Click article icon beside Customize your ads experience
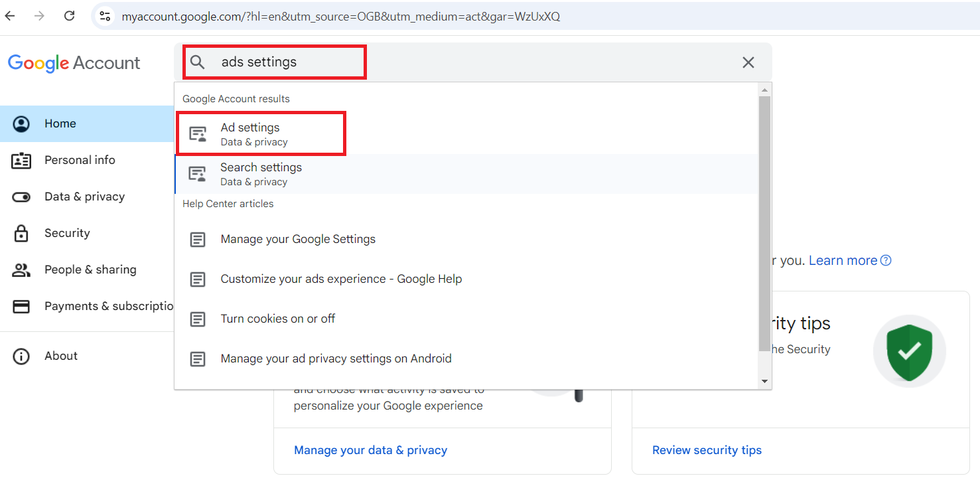The height and width of the screenshot is (478, 980). (x=198, y=279)
